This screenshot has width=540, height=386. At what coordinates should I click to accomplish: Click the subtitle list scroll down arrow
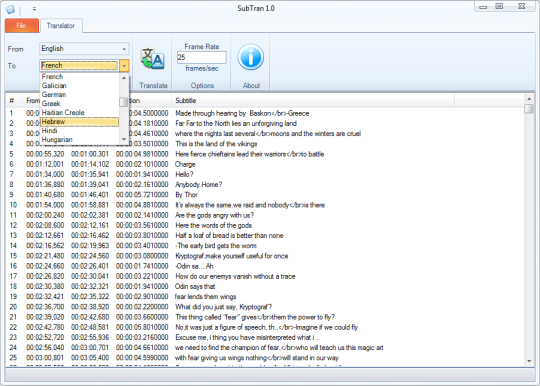click(x=529, y=361)
